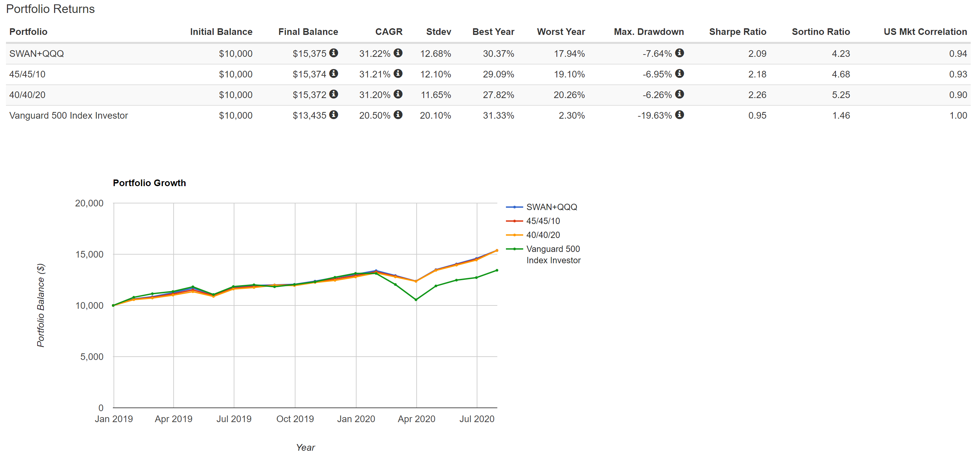980x460 pixels.
Task: Select the 45/45/10 legend entry label
Action: [x=543, y=221]
